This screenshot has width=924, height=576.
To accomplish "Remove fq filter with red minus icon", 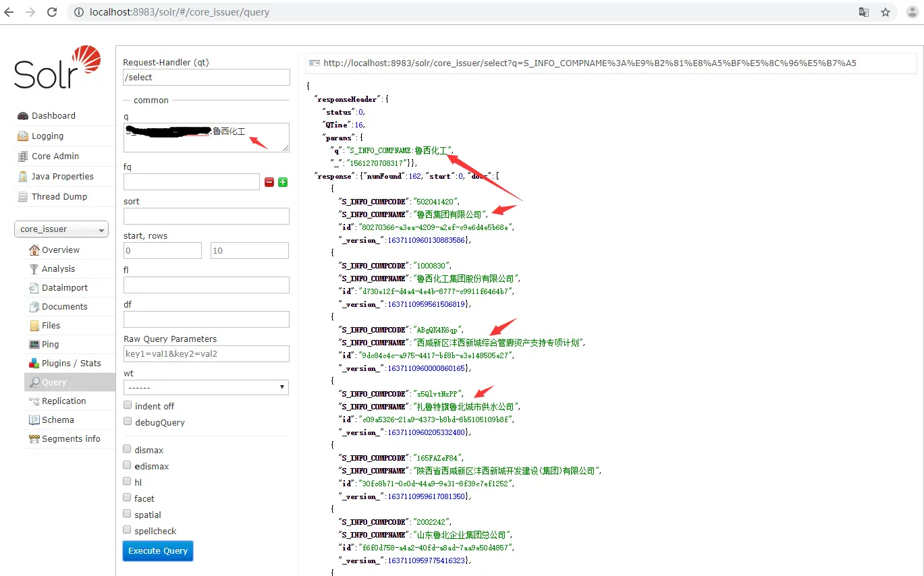I will coord(269,182).
